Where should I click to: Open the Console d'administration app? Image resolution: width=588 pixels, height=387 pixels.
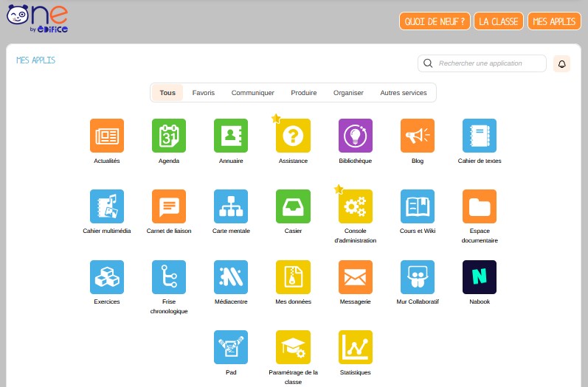(356, 206)
